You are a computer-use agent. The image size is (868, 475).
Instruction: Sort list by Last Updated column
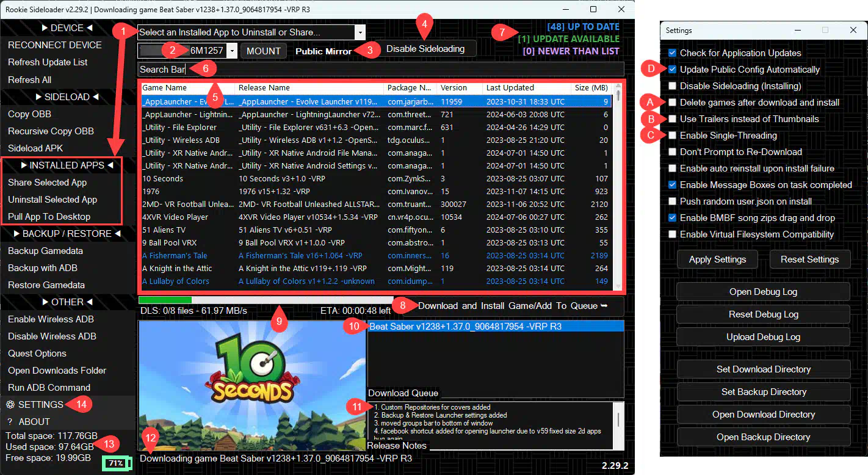(510, 88)
